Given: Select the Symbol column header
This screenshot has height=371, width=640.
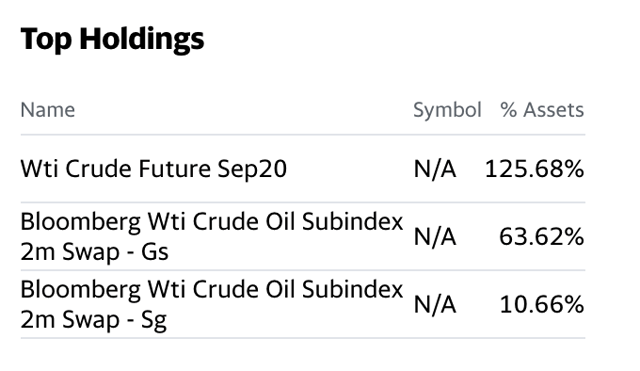Looking at the screenshot, I should pos(447,110).
